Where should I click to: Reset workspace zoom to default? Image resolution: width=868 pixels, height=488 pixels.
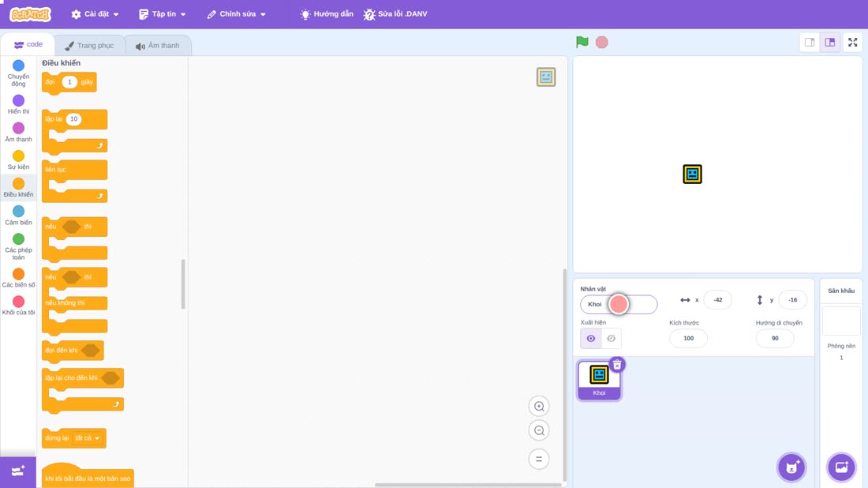tap(539, 459)
